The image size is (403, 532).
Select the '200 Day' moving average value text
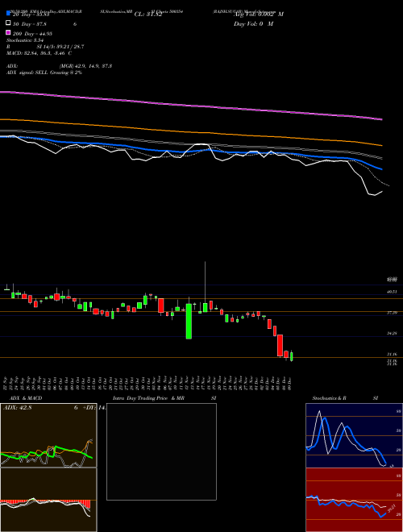click(x=32, y=34)
